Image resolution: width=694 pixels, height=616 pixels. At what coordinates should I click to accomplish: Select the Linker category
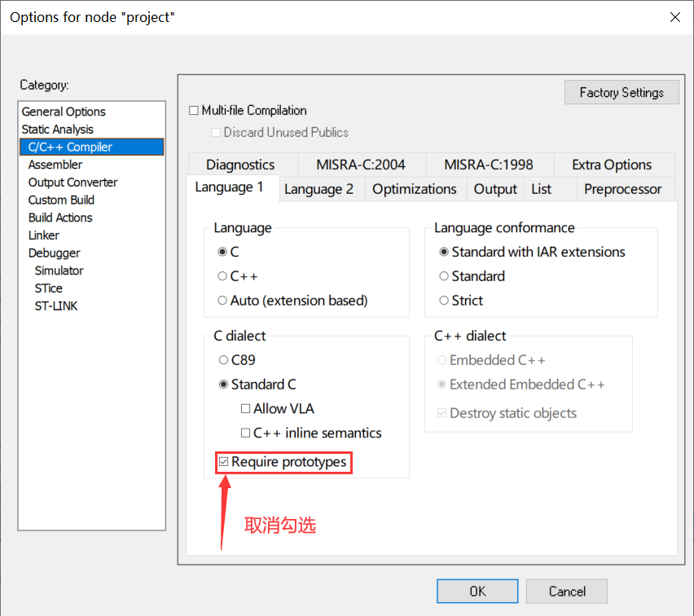coord(43,235)
